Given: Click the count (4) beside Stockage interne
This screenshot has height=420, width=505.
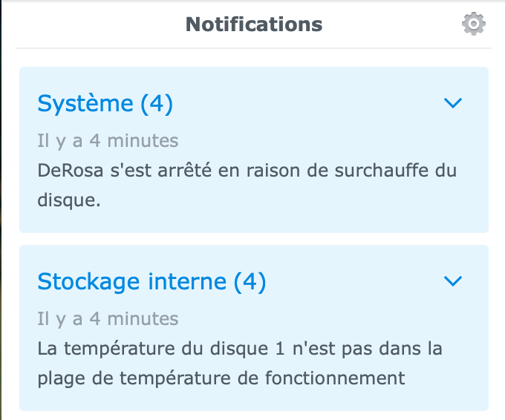Looking at the screenshot, I should point(250,282).
